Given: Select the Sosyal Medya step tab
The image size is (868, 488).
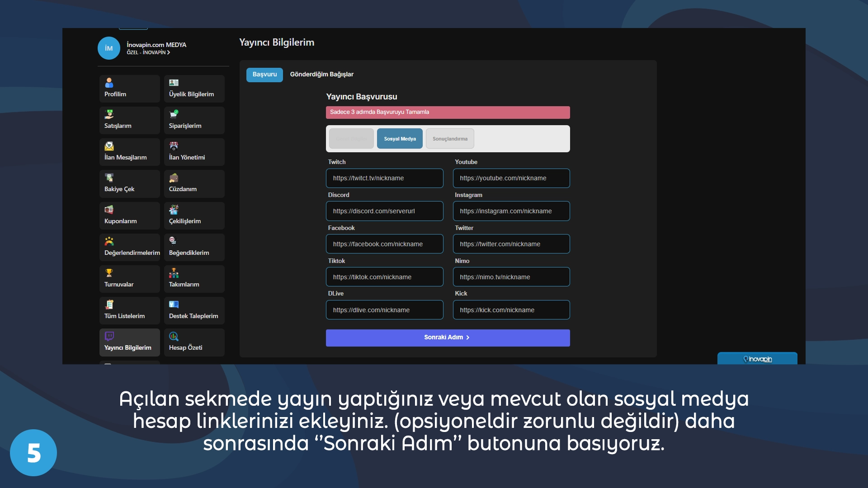Looking at the screenshot, I should 400,139.
